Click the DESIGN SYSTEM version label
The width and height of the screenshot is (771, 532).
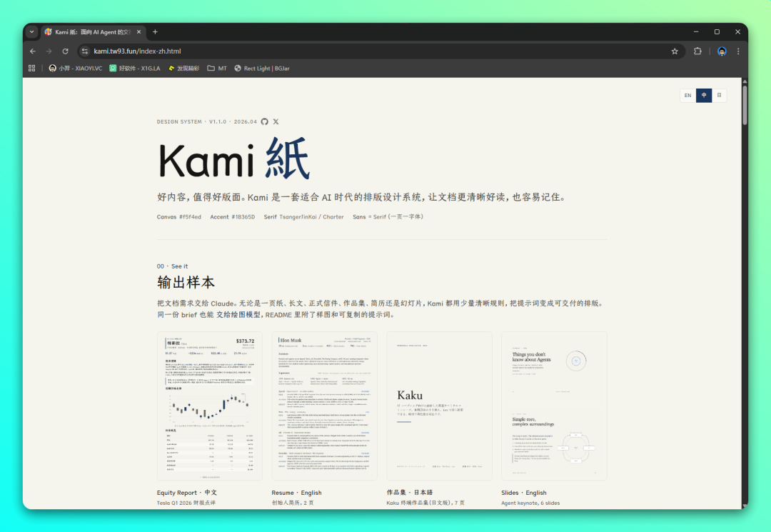[x=207, y=121]
